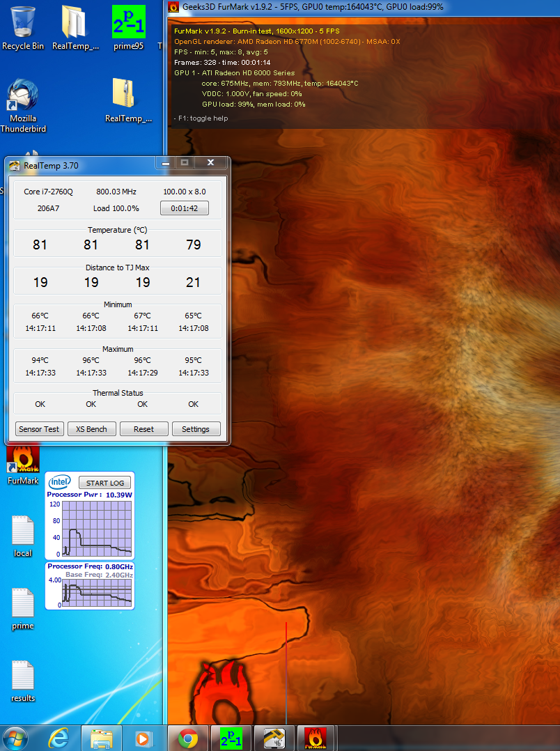Click the Load 100.0% value
The image size is (560, 751).
[116, 208]
